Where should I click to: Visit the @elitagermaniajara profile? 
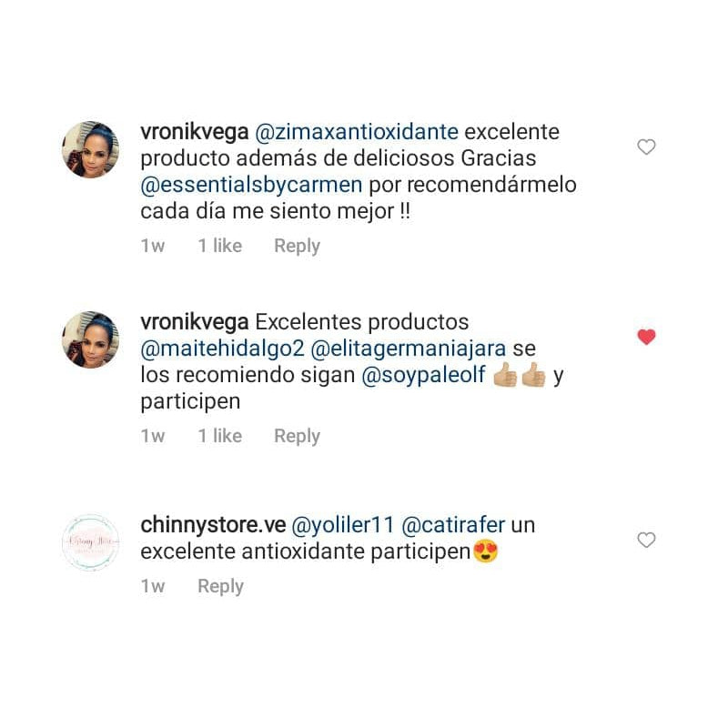(408, 349)
